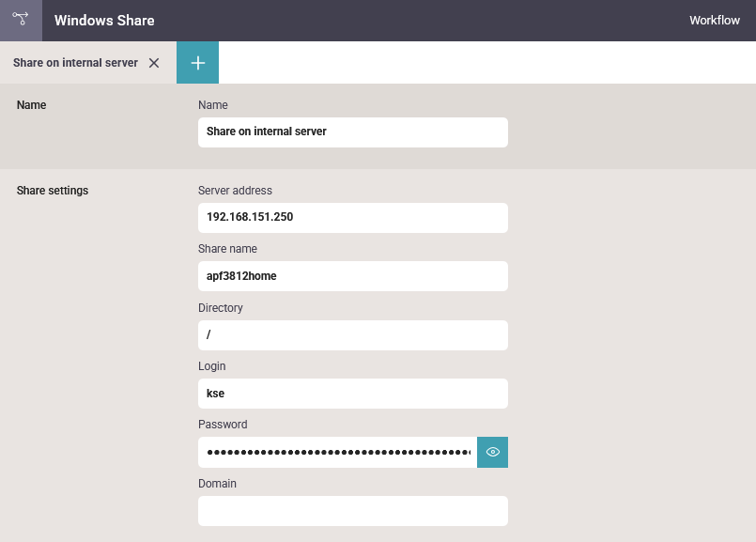Image resolution: width=756 pixels, height=542 pixels.
Task: Focus the Login field showing kse
Action: coord(352,394)
